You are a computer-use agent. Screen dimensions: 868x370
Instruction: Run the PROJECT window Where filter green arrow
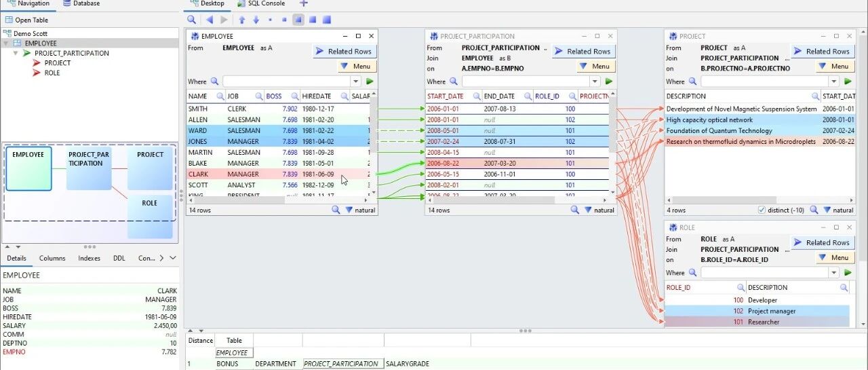848,81
